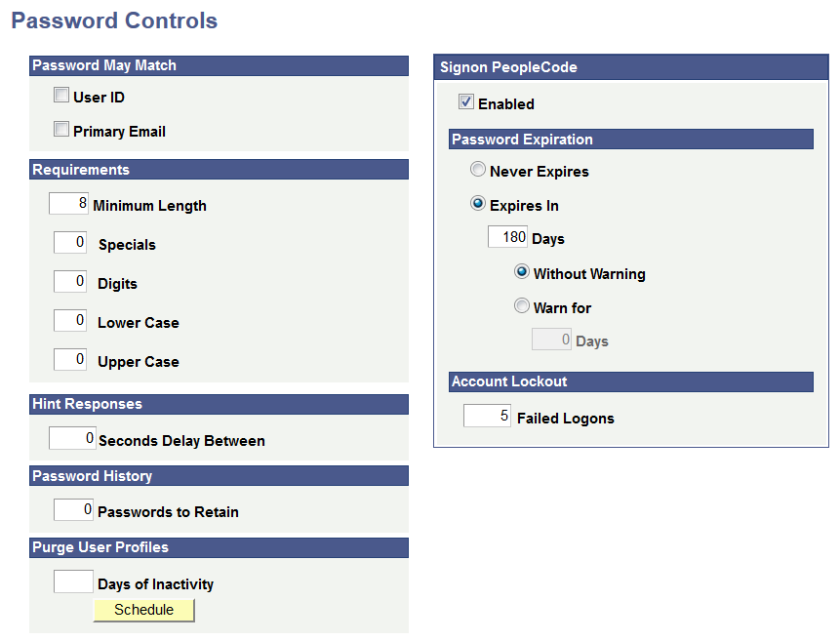Choose the Warn for option
The height and width of the screenshot is (641, 840).
pyautogui.click(x=523, y=306)
